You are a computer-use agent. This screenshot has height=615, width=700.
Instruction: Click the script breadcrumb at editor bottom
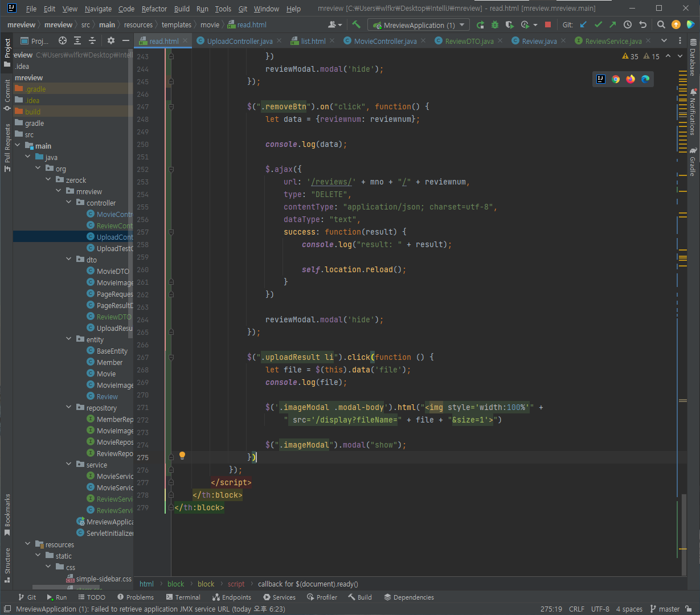coord(236,584)
